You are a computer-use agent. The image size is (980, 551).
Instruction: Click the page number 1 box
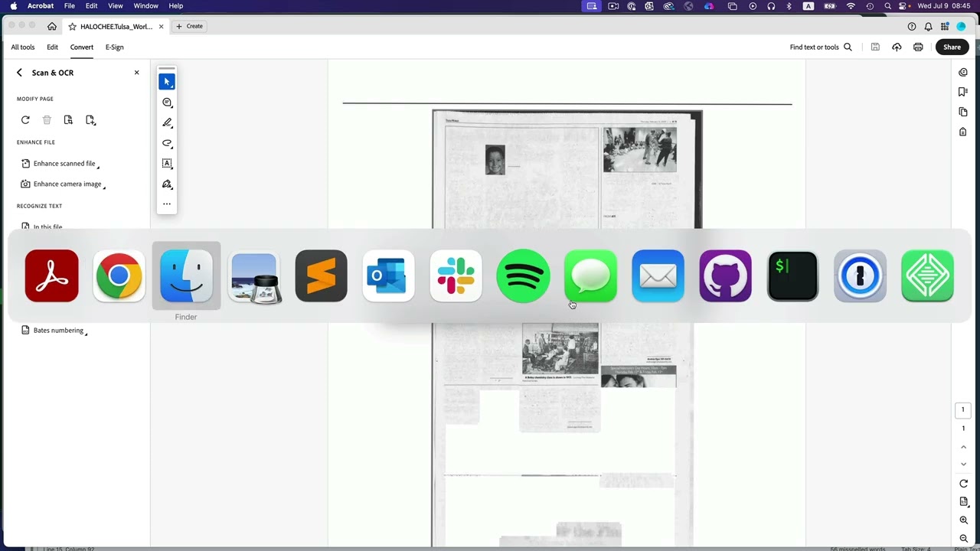tap(963, 410)
